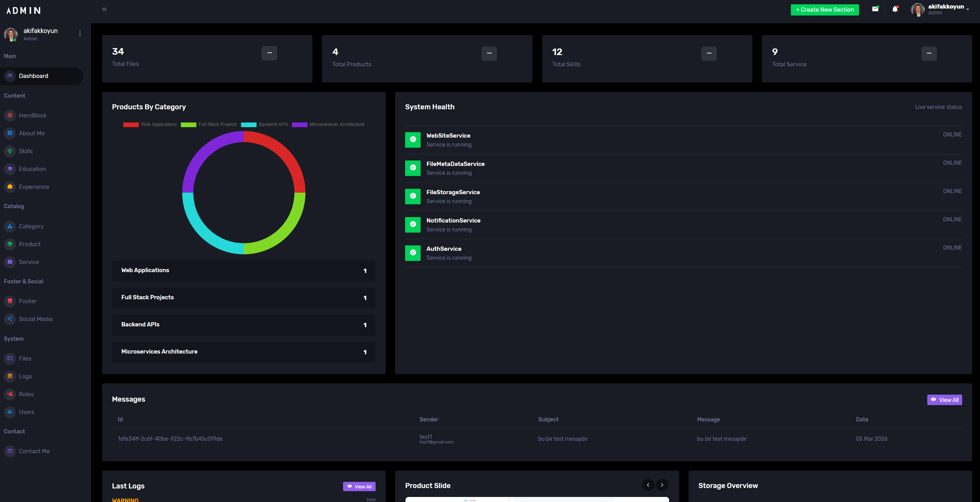This screenshot has height=502, width=980.
Task: Open the Dashboard from the sidebar
Action: pyautogui.click(x=34, y=76)
